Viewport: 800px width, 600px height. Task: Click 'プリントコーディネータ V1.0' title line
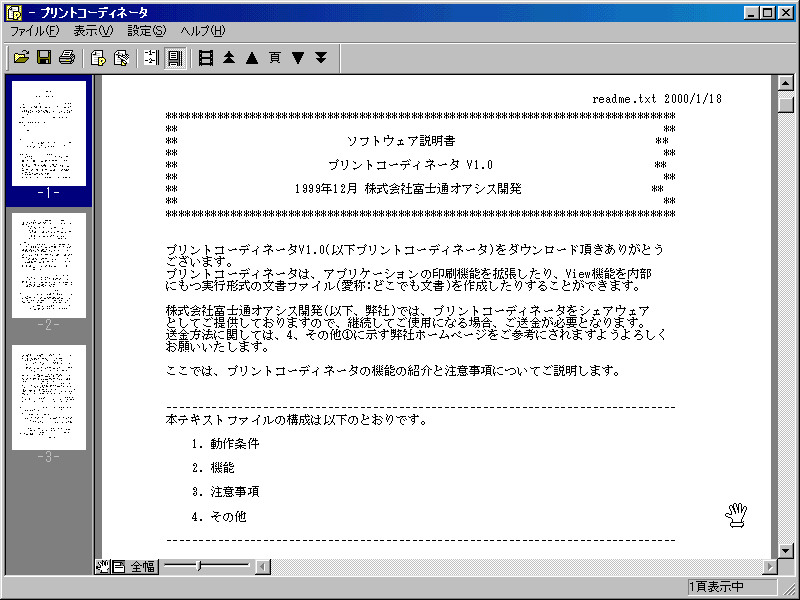411,165
